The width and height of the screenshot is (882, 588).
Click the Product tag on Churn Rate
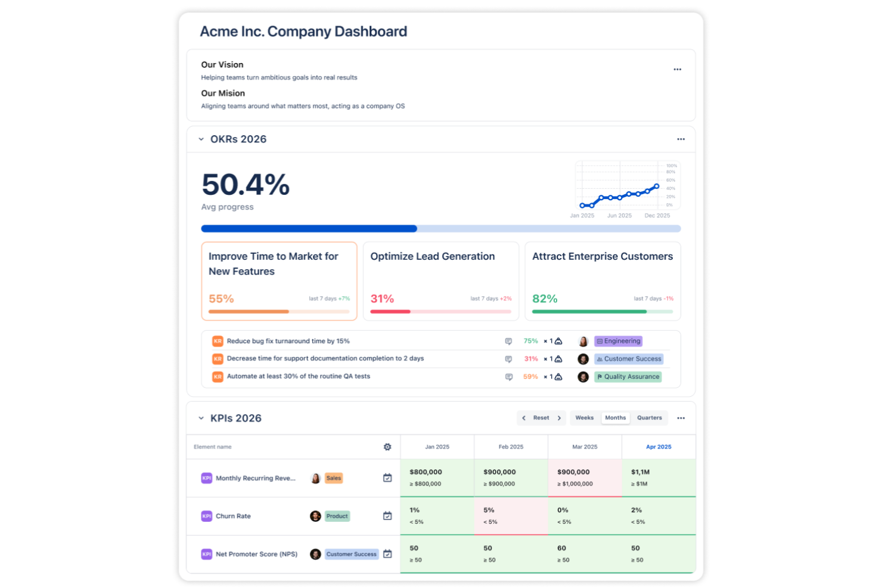point(337,516)
